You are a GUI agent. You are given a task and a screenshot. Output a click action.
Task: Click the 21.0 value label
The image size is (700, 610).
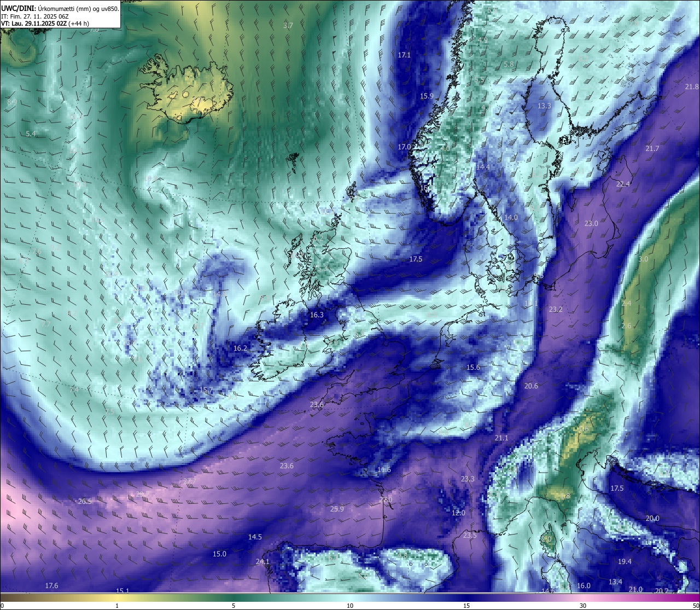coord(635,590)
